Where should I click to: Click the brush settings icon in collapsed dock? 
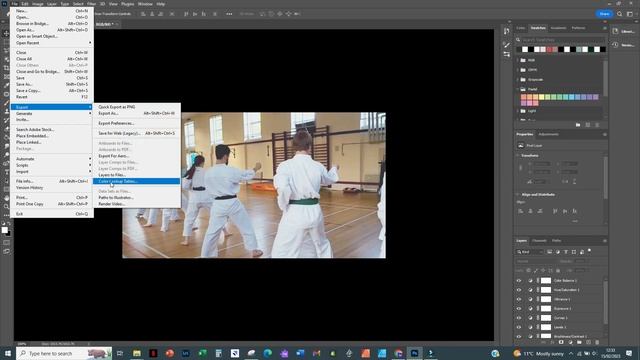click(507, 45)
